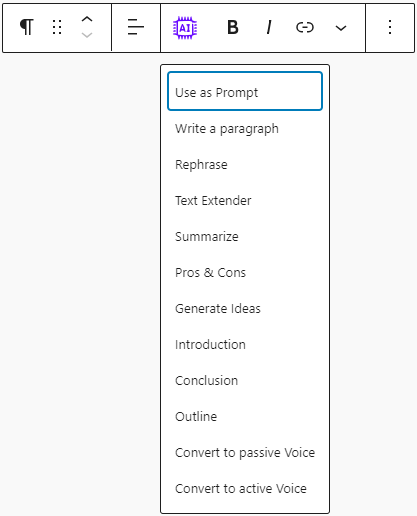Open the three-dot block options menu
This screenshot has width=417, height=516.
(x=390, y=27)
